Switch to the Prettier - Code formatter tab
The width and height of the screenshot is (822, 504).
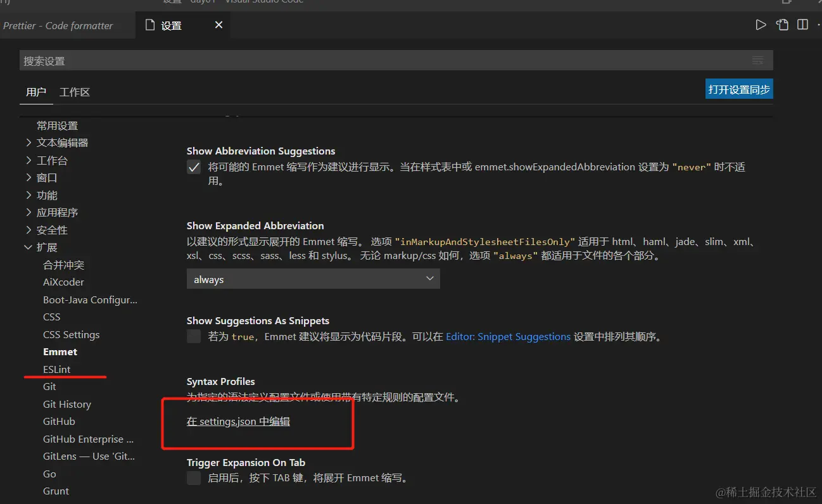58,25
